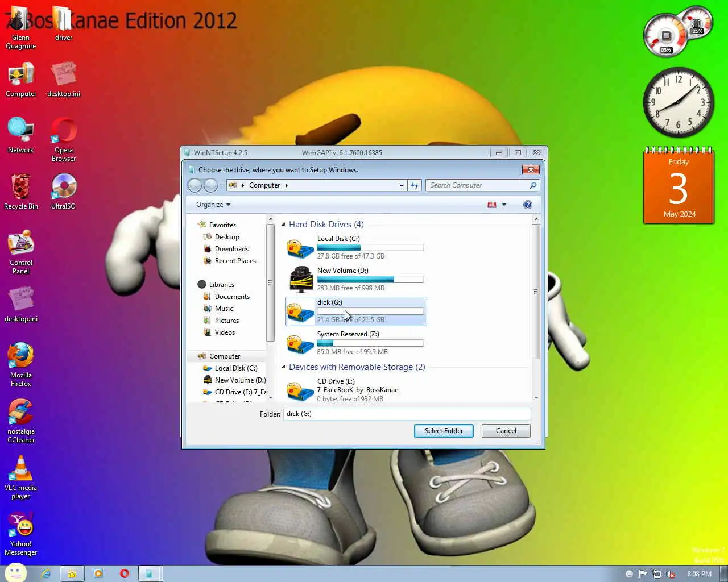Launch VLC media player shortcut
This screenshot has height=582, width=728.
coord(21,477)
